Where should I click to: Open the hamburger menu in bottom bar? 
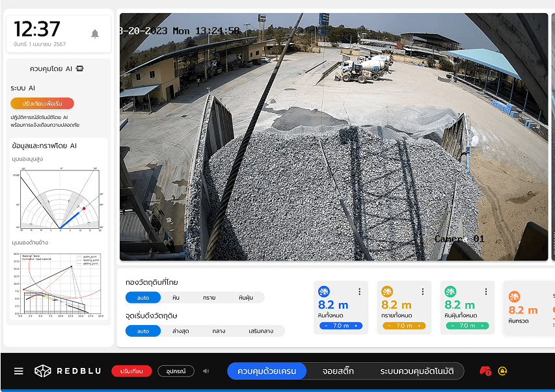coord(19,371)
